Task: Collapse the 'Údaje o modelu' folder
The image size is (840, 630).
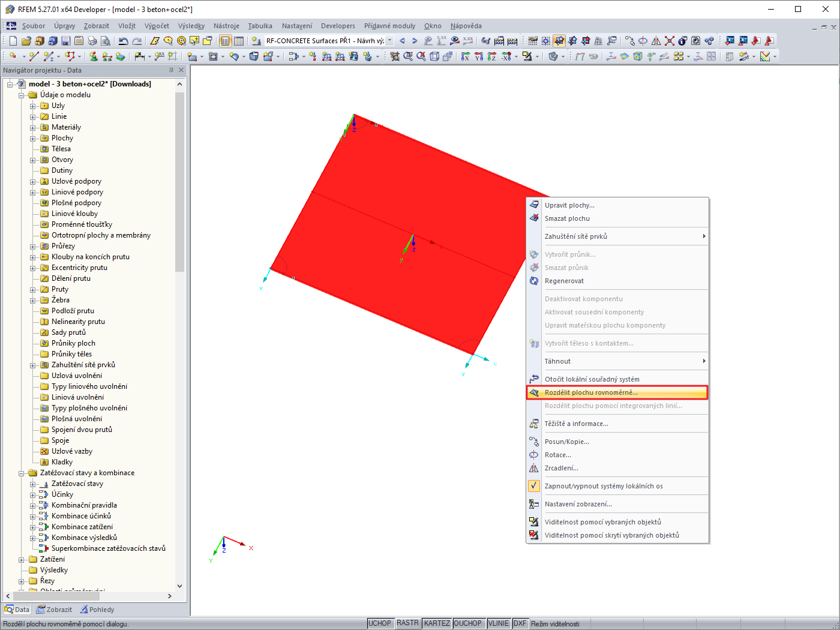Action: [x=22, y=95]
